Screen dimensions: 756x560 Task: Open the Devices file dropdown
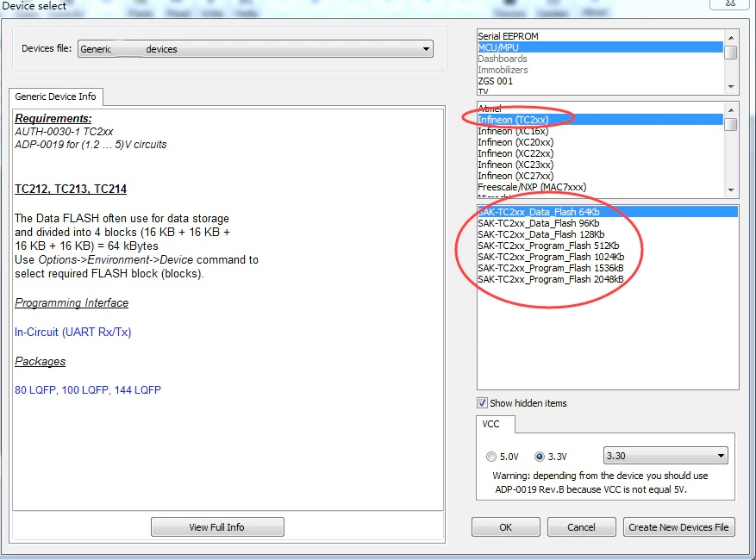255,48
